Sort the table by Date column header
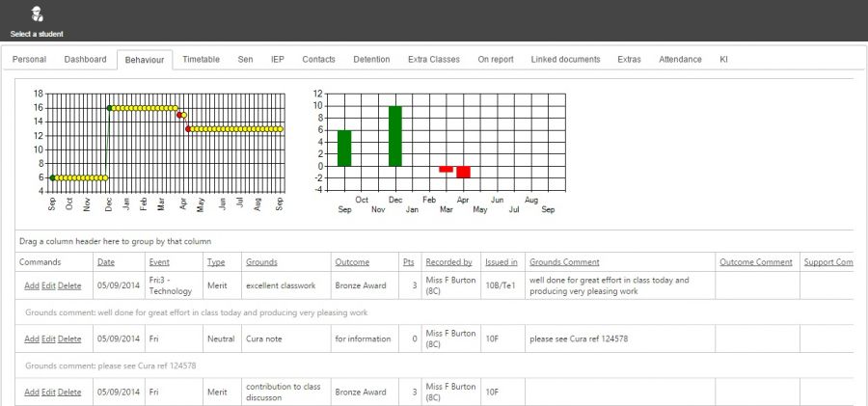 click(x=106, y=262)
